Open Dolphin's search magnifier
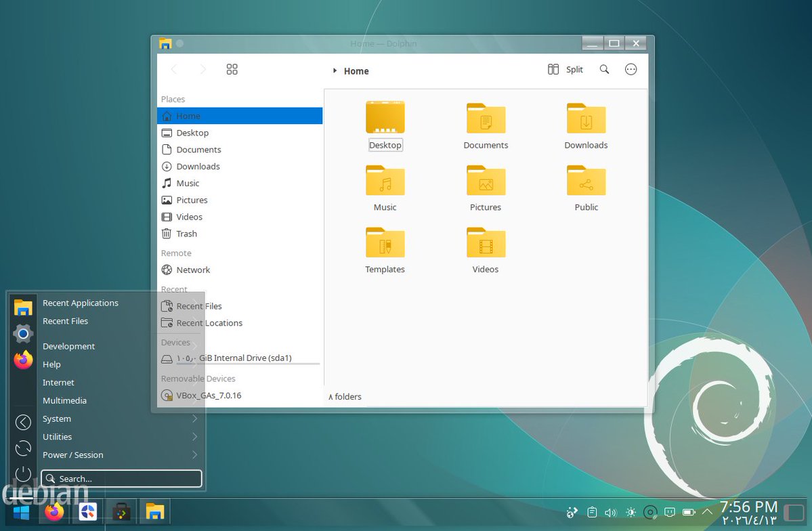Screen dimensions: 812x531 (x=604, y=69)
